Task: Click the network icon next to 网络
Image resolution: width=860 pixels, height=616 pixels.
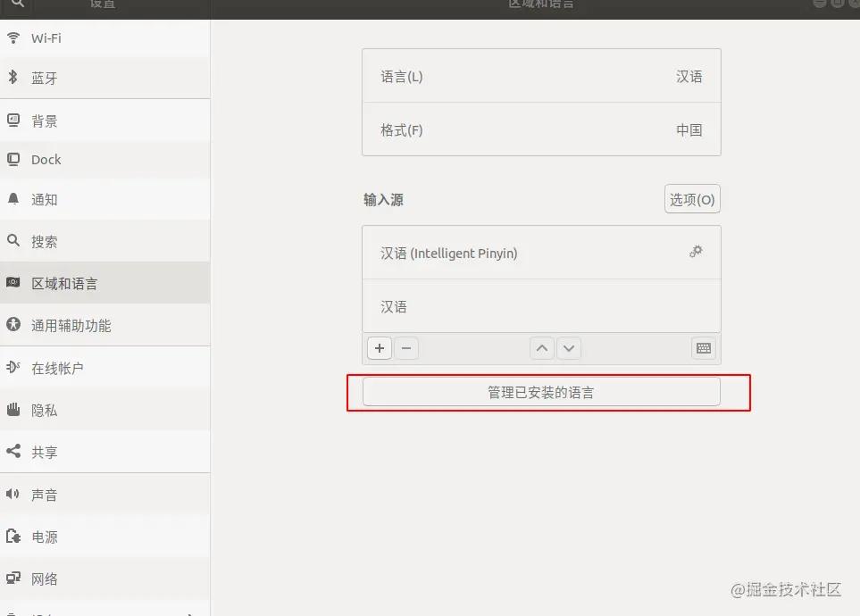Action: [x=13, y=578]
